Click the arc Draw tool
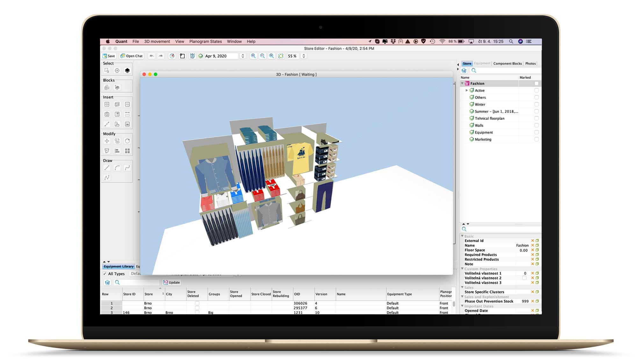The height and width of the screenshot is (364, 641). tap(117, 168)
